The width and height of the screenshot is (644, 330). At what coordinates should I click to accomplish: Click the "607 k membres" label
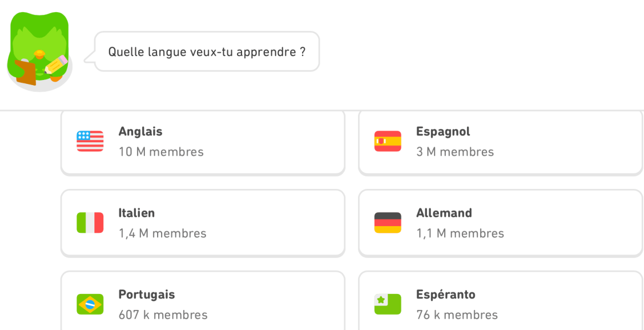coord(163,315)
